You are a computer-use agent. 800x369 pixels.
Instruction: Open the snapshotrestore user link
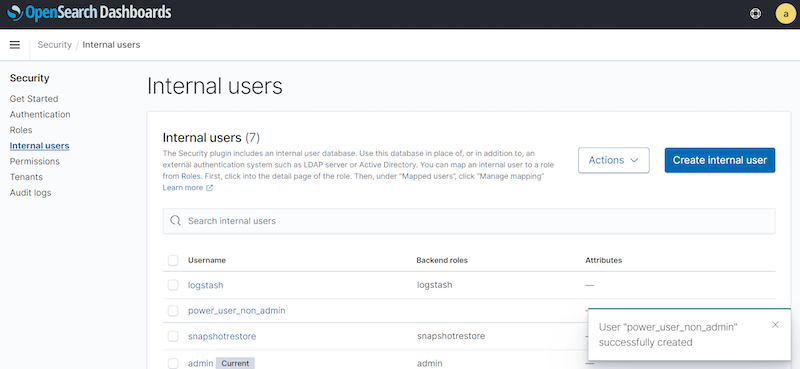(222, 336)
